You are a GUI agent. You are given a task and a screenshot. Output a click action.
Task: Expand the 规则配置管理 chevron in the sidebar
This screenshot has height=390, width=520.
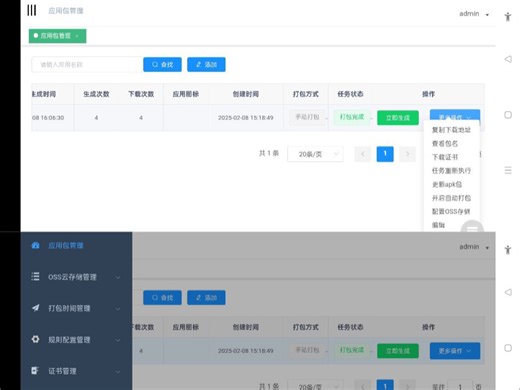coord(118,340)
